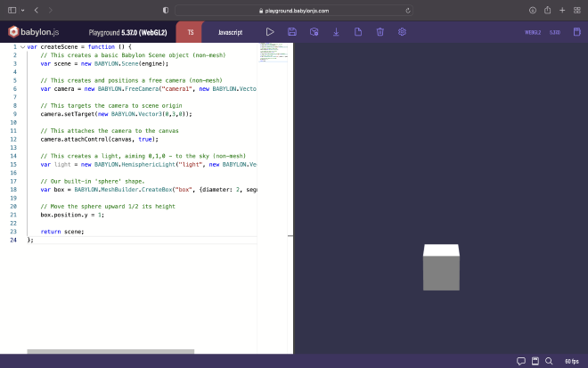This screenshot has width=588, height=368.
Task: Click the Safari address bar
Action: [294, 10]
